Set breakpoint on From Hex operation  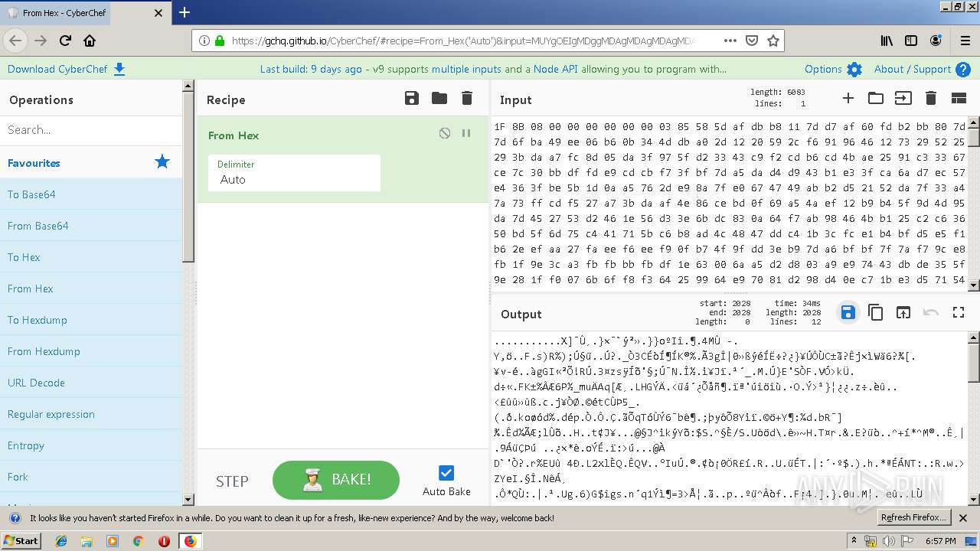click(466, 133)
